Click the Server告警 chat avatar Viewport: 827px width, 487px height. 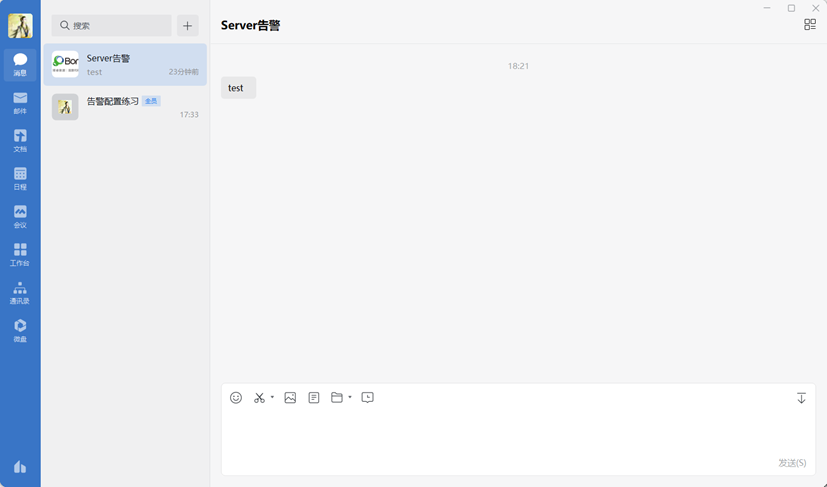tap(65, 64)
